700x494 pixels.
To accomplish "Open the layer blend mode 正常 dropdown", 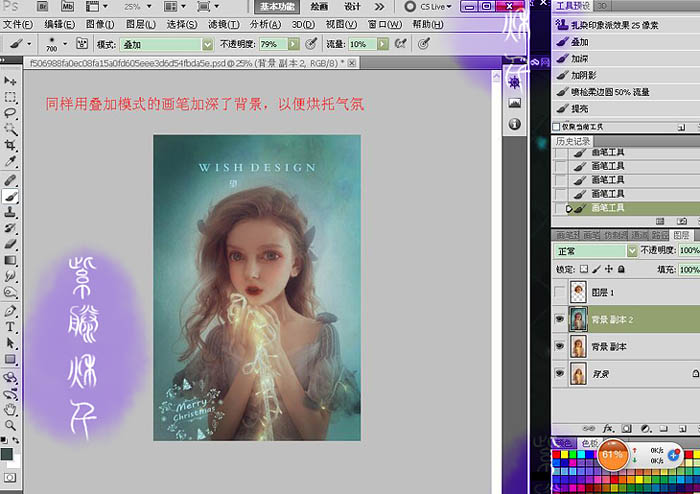I will [x=632, y=251].
